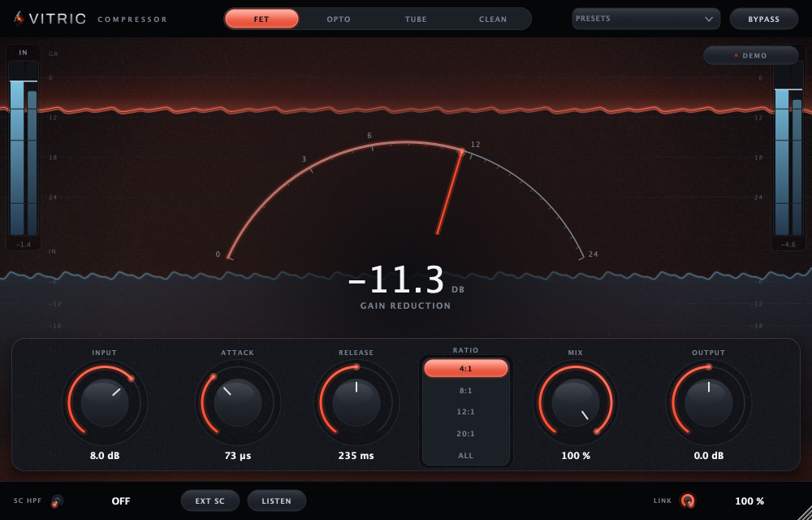The image size is (812, 520).
Task: Toggle the Bypass button
Action: [763, 19]
